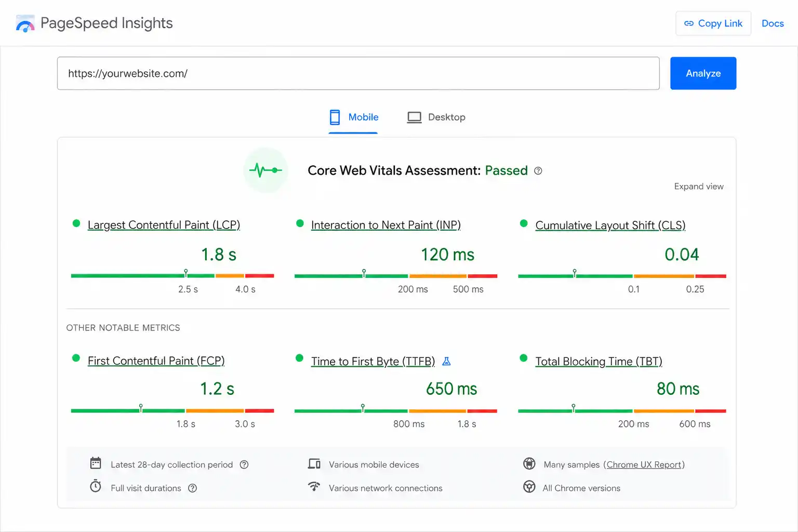Click the Passed assessment status text
Screen dimensions: 798x532
coord(506,170)
